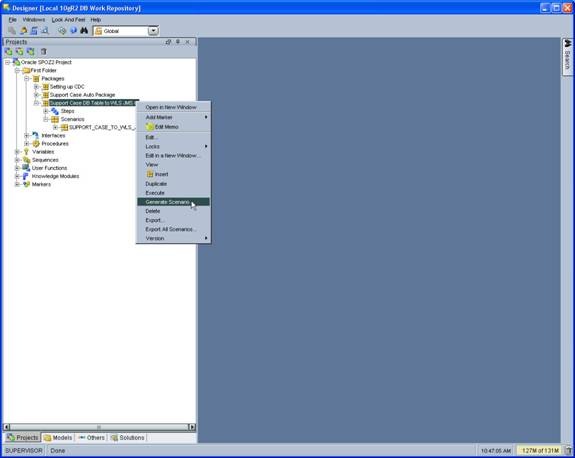
Task: Click the Procedures icon in tree
Action: (36, 143)
